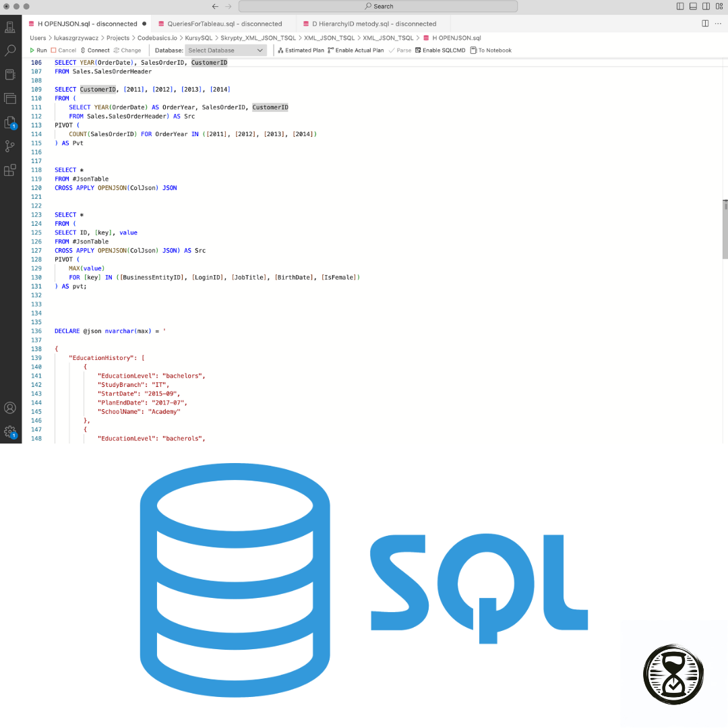Go back with the navigation arrow
The width and height of the screenshot is (728, 728).
point(215,7)
